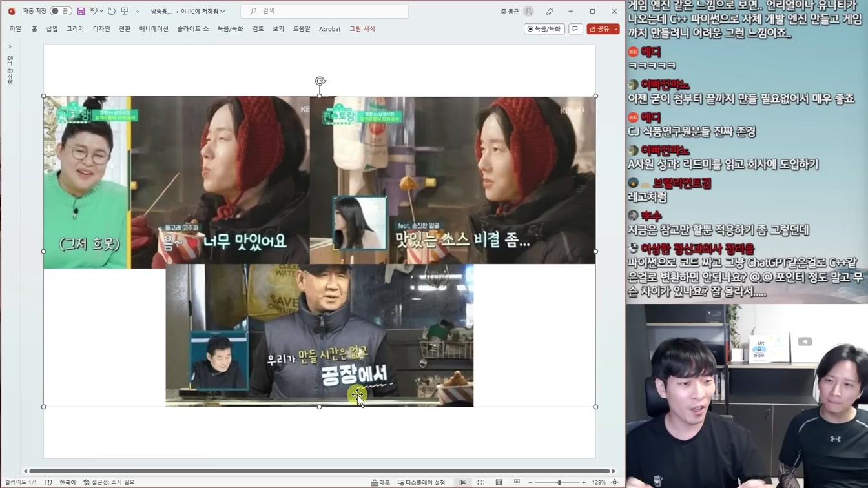
Task: Switch to the 삽입 tab
Action: coord(52,29)
